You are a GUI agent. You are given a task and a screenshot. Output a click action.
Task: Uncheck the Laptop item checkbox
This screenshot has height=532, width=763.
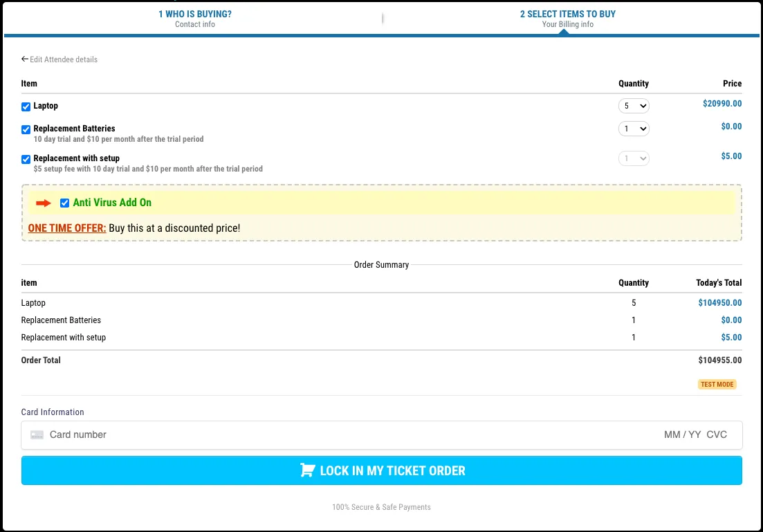click(x=26, y=107)
